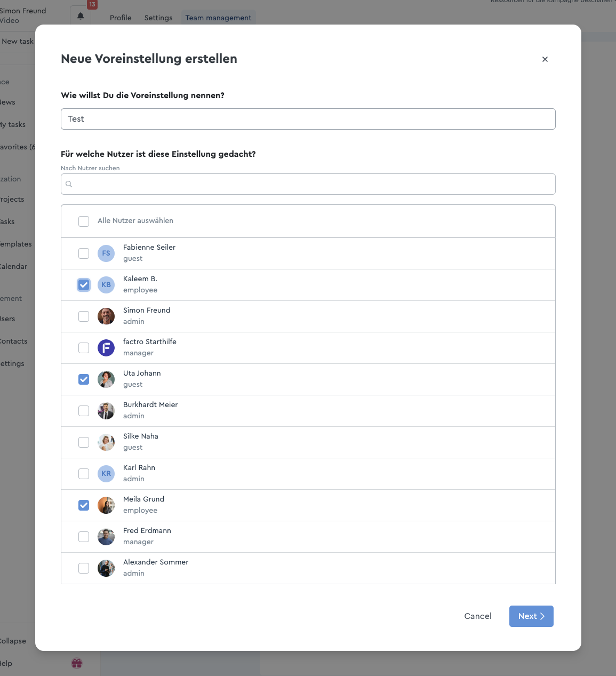
Task: Uncheck Meila Grund's checkbox
Action: pyautogui.click(x=84, y=505)
